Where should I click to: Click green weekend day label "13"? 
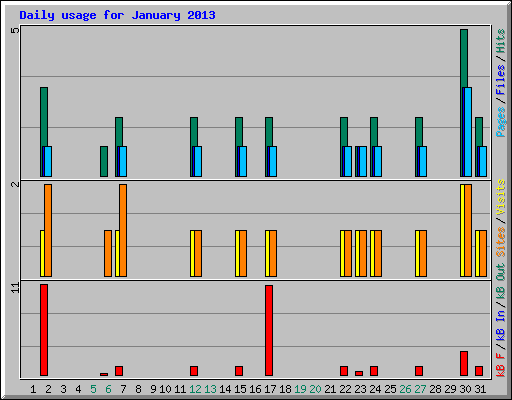tap(210, 389)
